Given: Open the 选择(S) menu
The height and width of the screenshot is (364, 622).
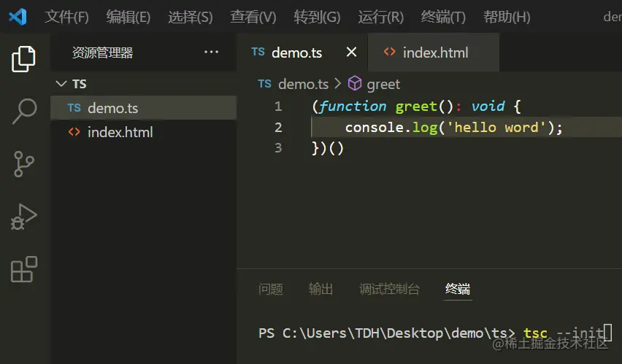Looking at the screenshot, I should point(191,17).
